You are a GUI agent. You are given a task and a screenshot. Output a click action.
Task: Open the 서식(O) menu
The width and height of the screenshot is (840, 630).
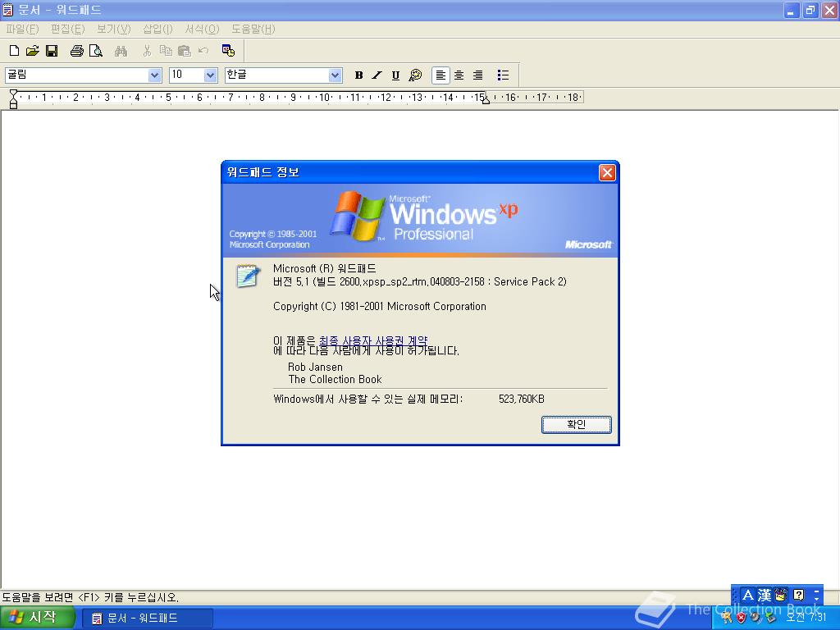[x=202, y=29]
